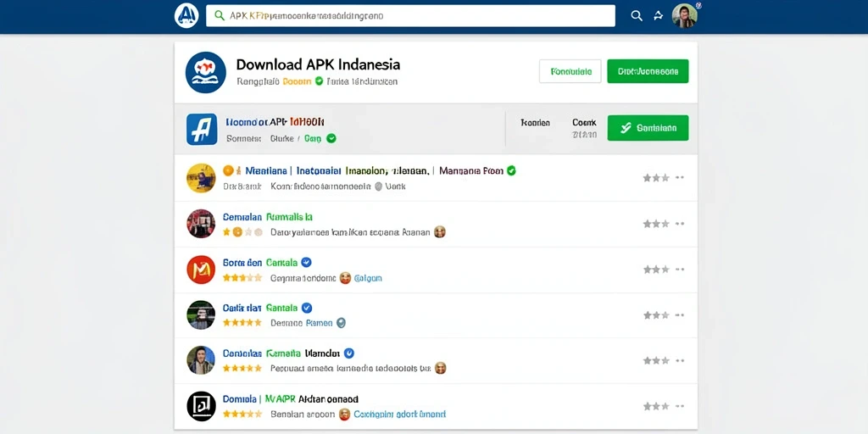The height and width of the screenshot is (434, 868).
Task: Open the black square app icon in last row
Action: coord(201,406)
